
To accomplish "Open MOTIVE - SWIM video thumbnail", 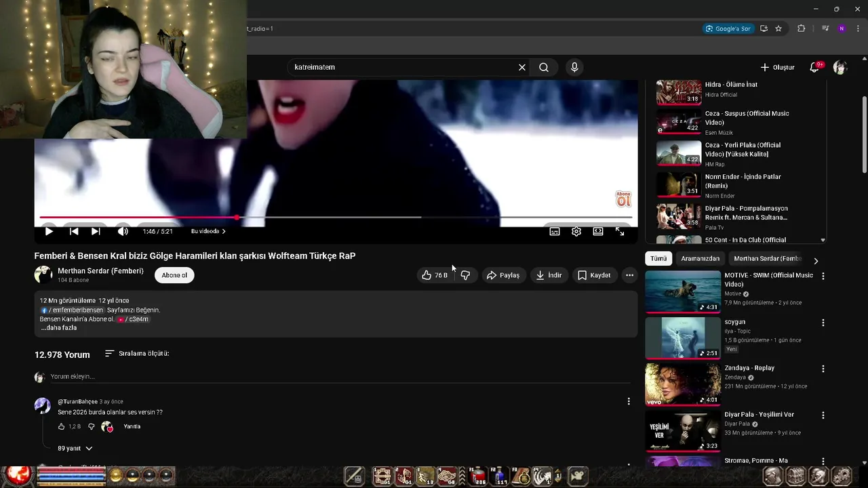I will [683, 291].
